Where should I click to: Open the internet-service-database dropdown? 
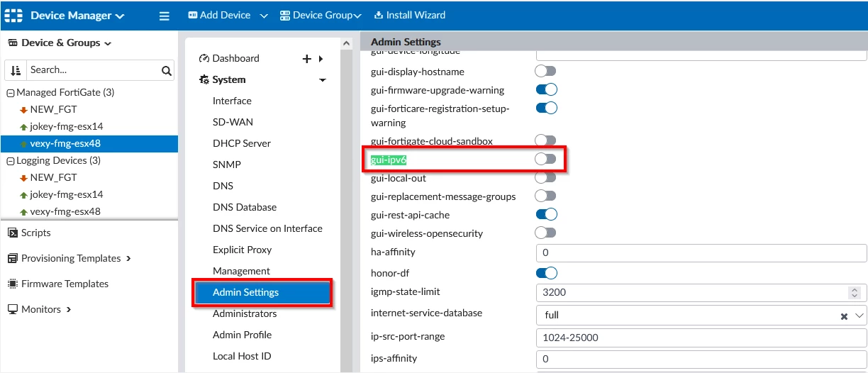[859, 315]
